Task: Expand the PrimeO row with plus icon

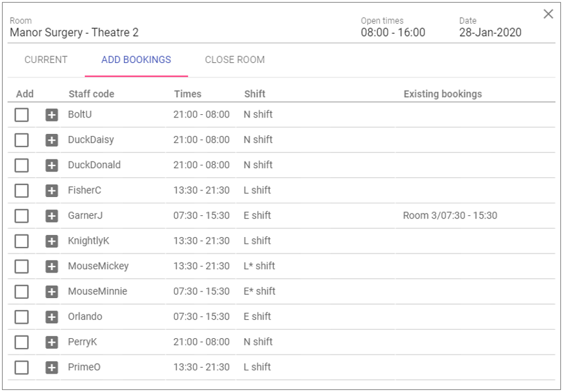Action: [52, 368]
